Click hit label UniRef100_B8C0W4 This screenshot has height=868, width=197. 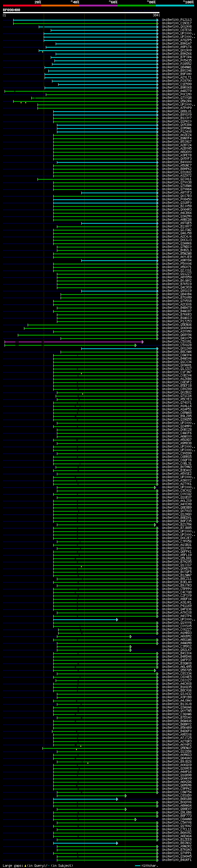click(x=177, y=352)
